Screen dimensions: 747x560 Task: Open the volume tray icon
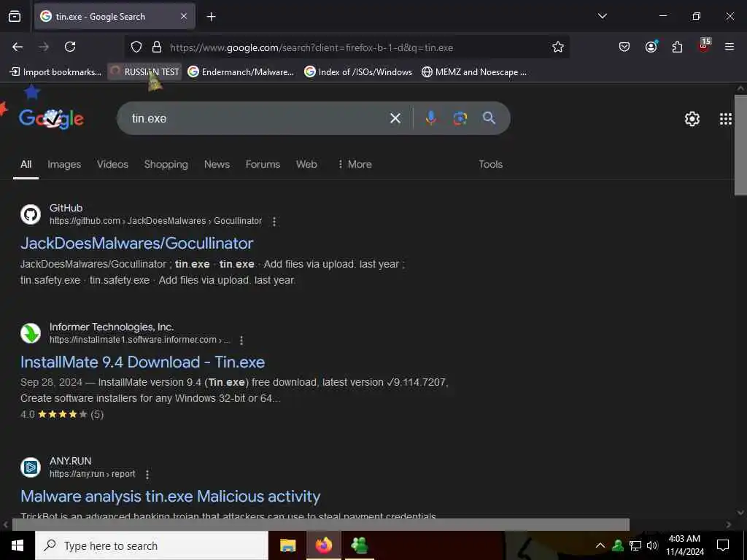click(652, 545)
